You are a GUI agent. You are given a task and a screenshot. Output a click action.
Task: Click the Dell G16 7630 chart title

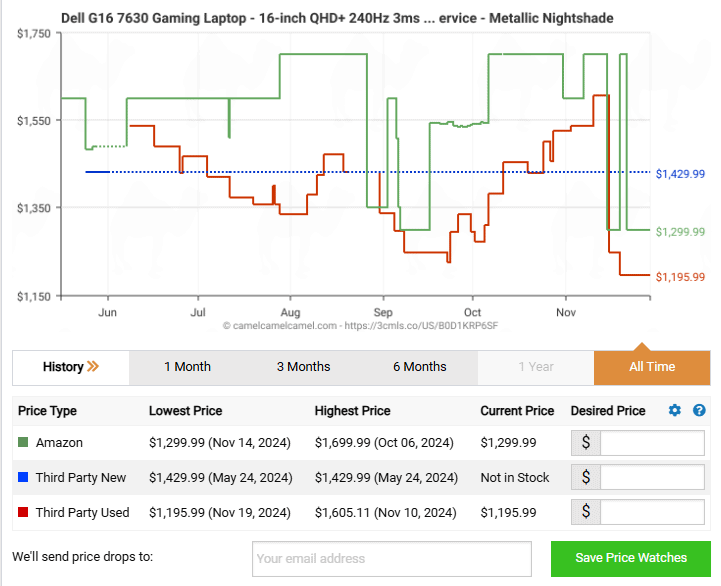coord(337,18)
